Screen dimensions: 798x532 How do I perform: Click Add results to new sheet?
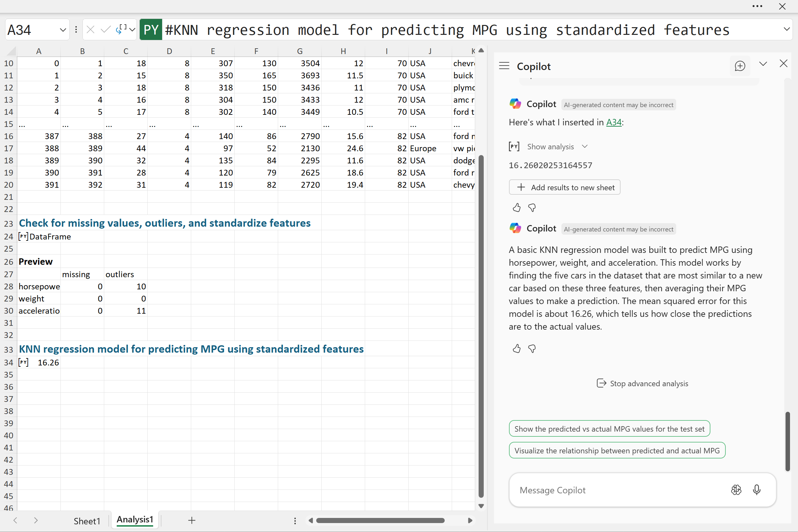coord(564,187)
